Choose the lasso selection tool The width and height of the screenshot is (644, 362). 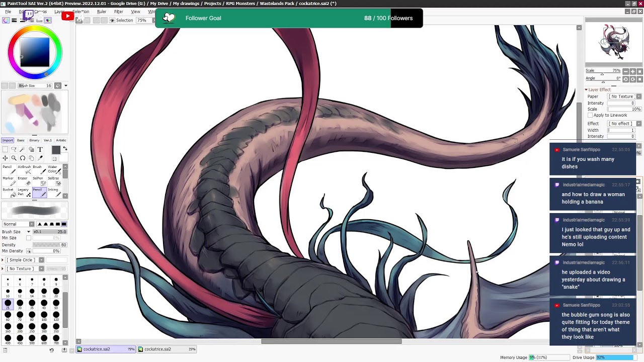14,149
